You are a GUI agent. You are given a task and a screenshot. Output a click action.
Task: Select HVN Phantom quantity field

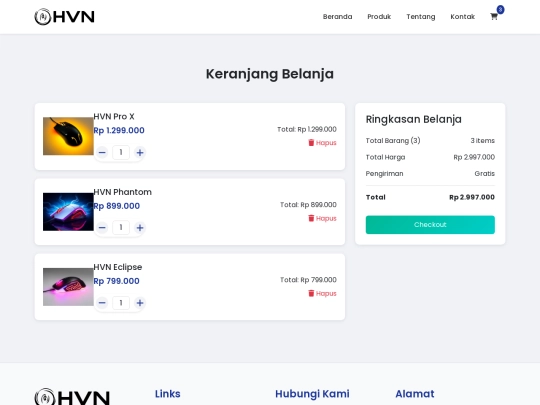[121, 227]
